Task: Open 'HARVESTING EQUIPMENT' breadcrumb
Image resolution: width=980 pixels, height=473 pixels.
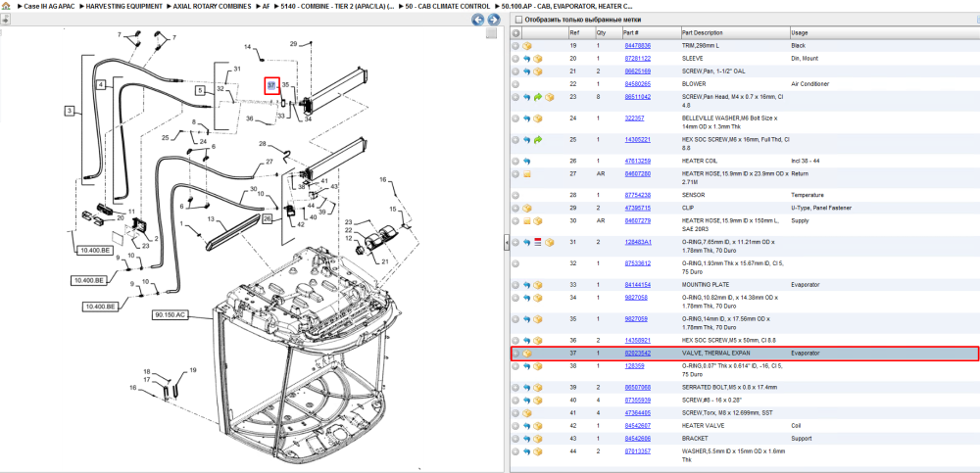Action: coord(123,6)
